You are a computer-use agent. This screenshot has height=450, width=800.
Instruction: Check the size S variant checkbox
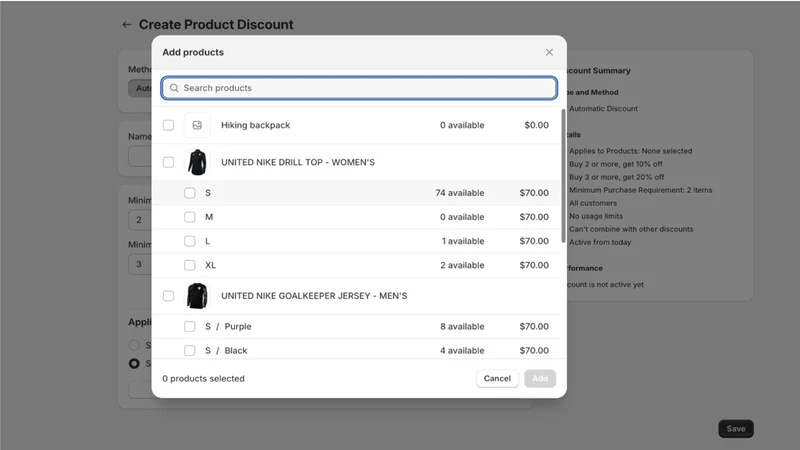point(190,193)
